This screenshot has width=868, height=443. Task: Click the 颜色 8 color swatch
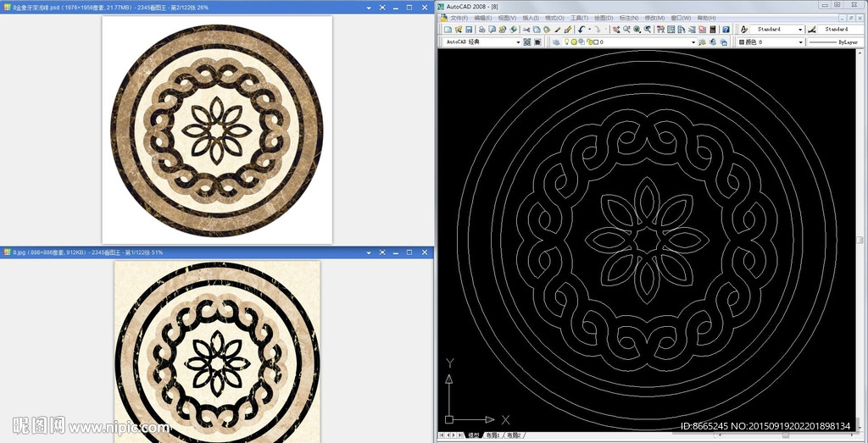coord(742,42)
